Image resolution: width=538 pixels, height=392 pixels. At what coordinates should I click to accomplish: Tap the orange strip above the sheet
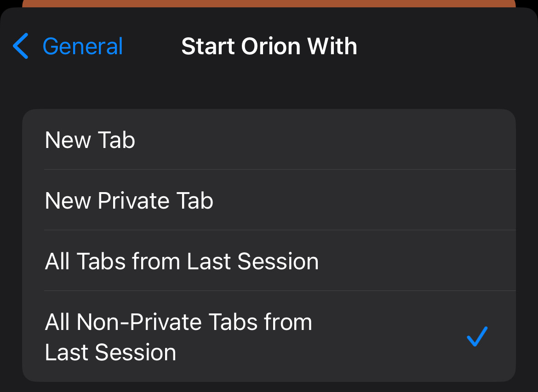[269, 3]
